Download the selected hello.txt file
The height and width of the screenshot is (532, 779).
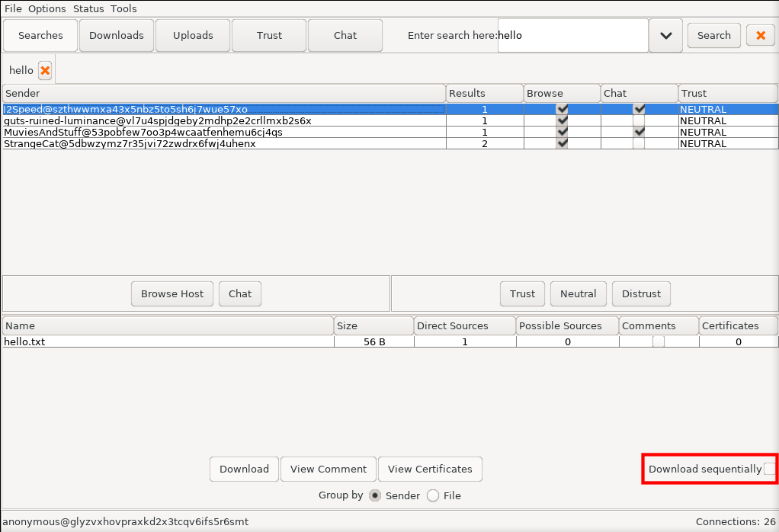pos(244,469)
